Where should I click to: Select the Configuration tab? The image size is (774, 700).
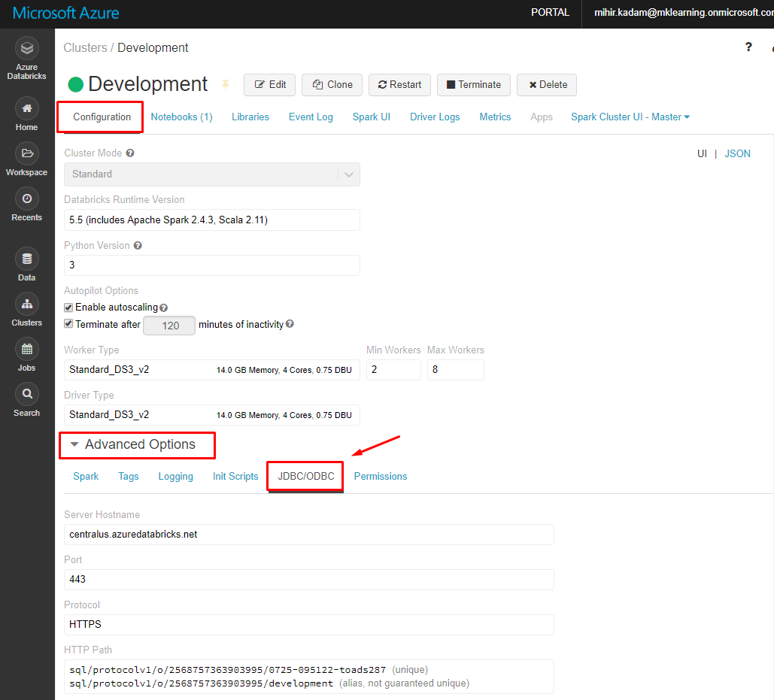pyautogui.click(x=102, y=117)
